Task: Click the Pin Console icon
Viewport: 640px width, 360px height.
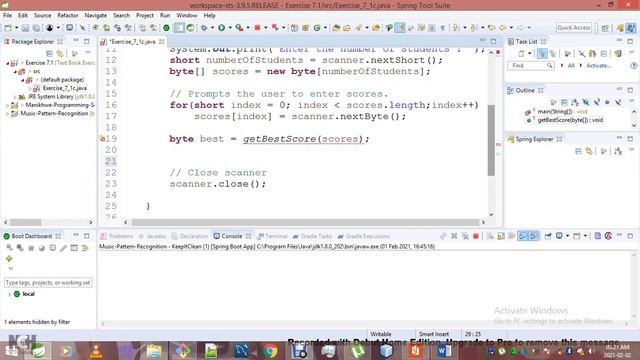Action: (x=548, y=236)
